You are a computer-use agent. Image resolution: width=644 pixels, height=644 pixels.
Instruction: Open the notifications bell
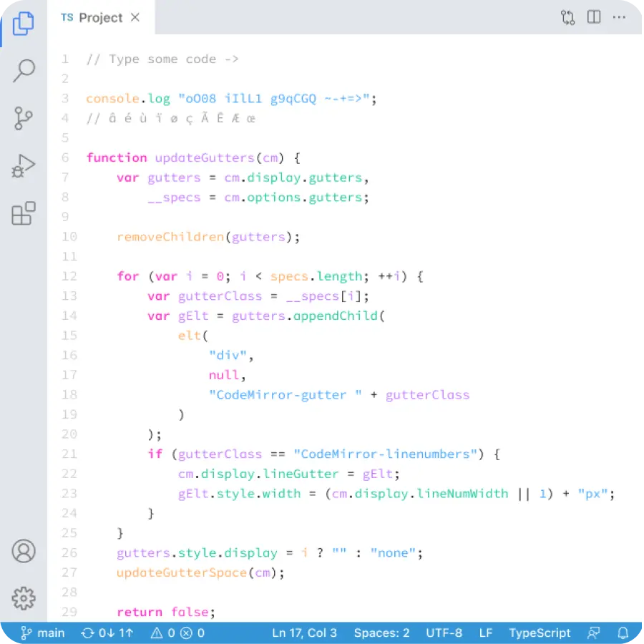pyautogui.click(x=623, y=633)
